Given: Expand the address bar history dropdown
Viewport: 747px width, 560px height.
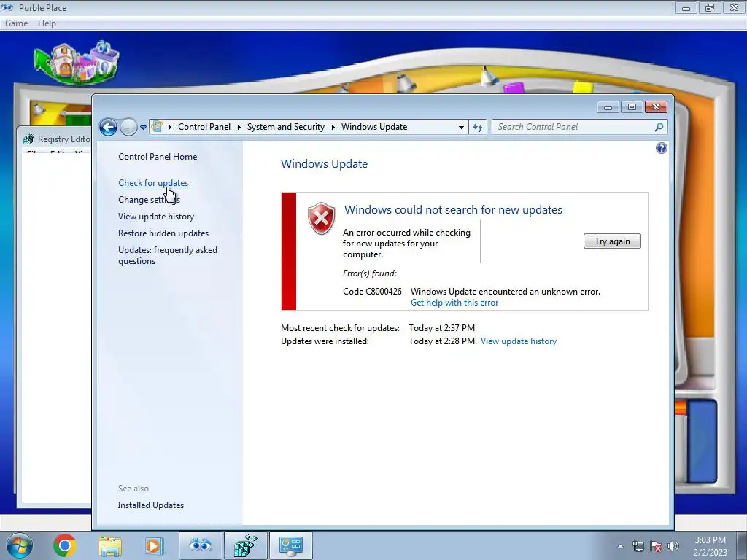Looking at the screenshot, I should [x=461, y=127].
